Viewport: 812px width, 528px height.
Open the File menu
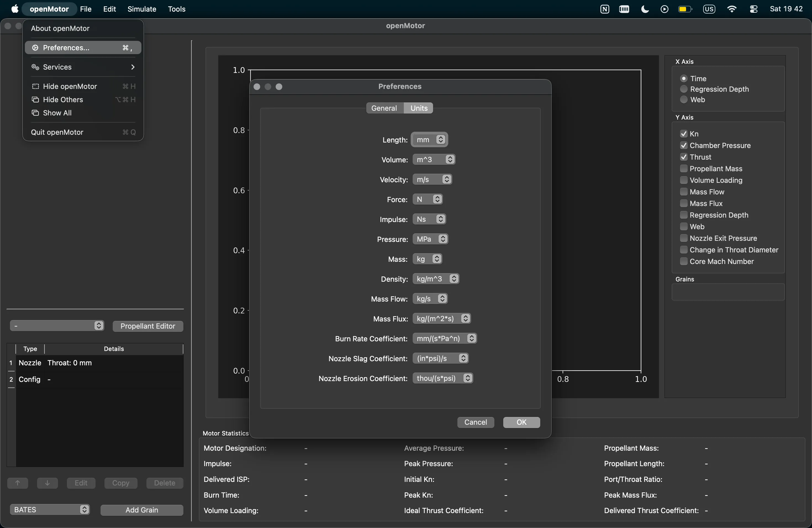point(86,9)
